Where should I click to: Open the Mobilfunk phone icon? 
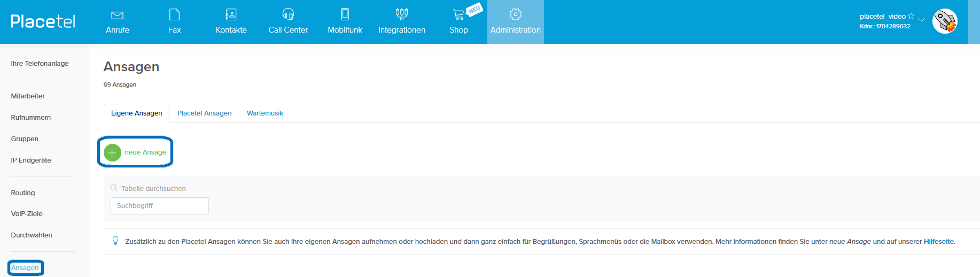click(x=345, y=14)
